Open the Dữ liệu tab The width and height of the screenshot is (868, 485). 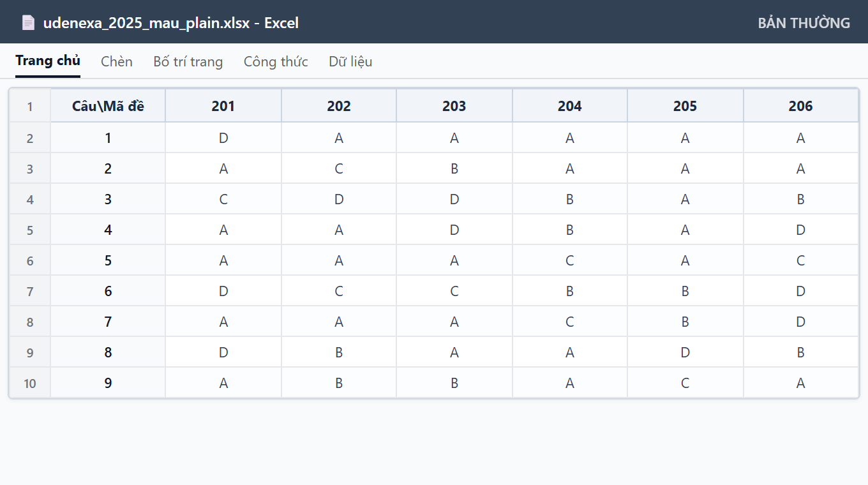[350, 61]
